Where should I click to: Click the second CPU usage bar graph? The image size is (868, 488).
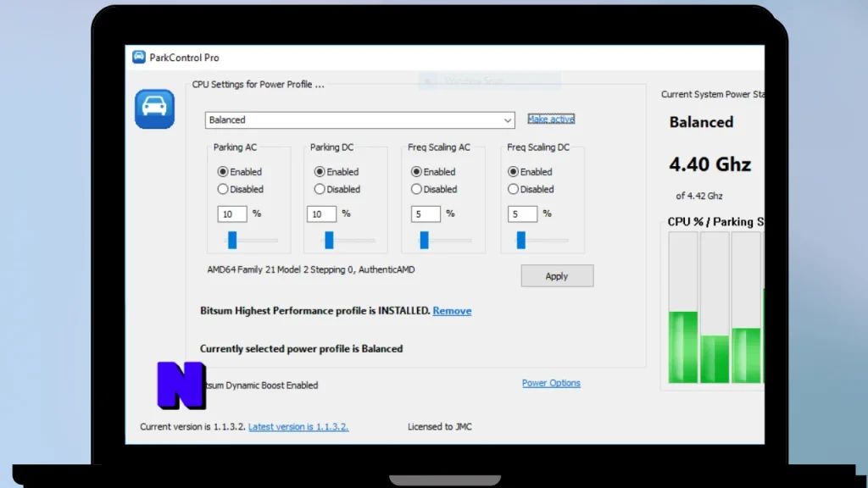pos(715,308)
